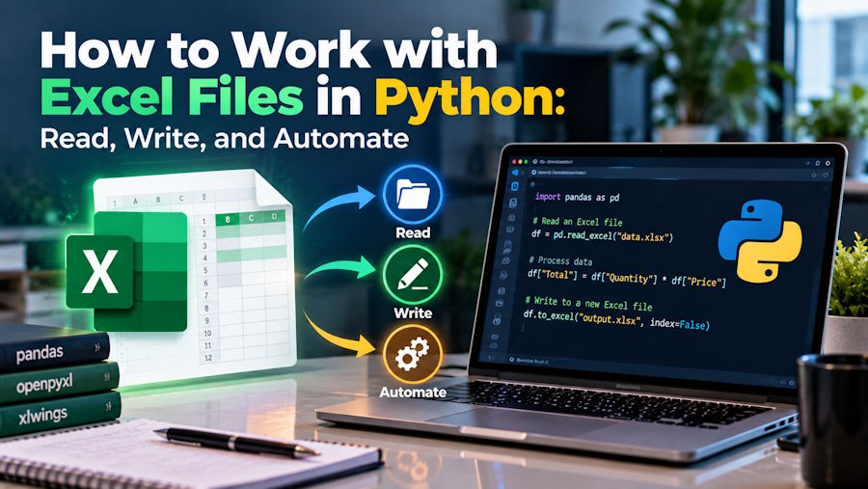Viewport: 868px width, 489px height.
Task: Click the green Excel X logo
Action: (99, 271)
